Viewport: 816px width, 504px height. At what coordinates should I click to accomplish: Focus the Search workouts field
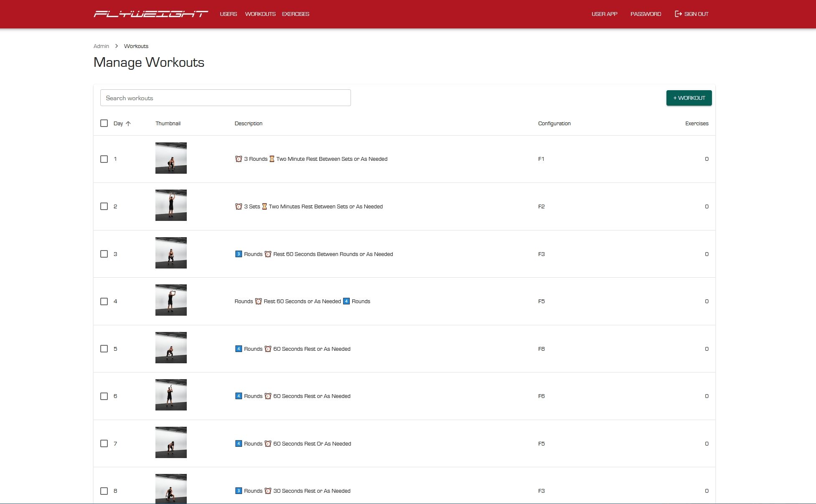(x=226, y=98)
